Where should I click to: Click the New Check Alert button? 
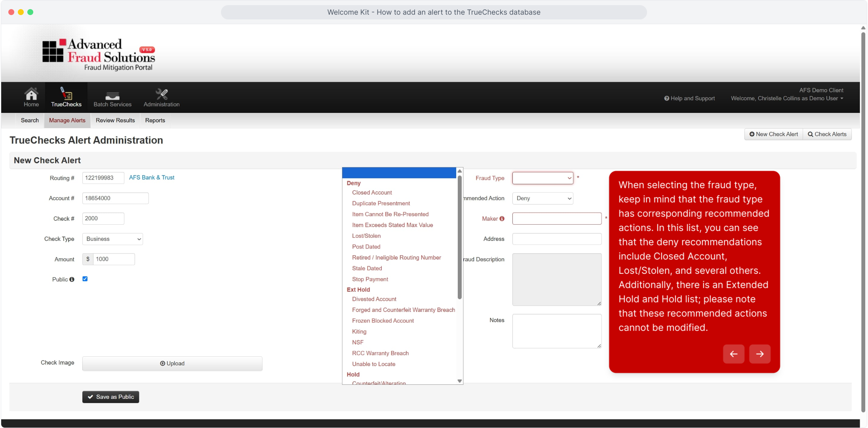774,134
